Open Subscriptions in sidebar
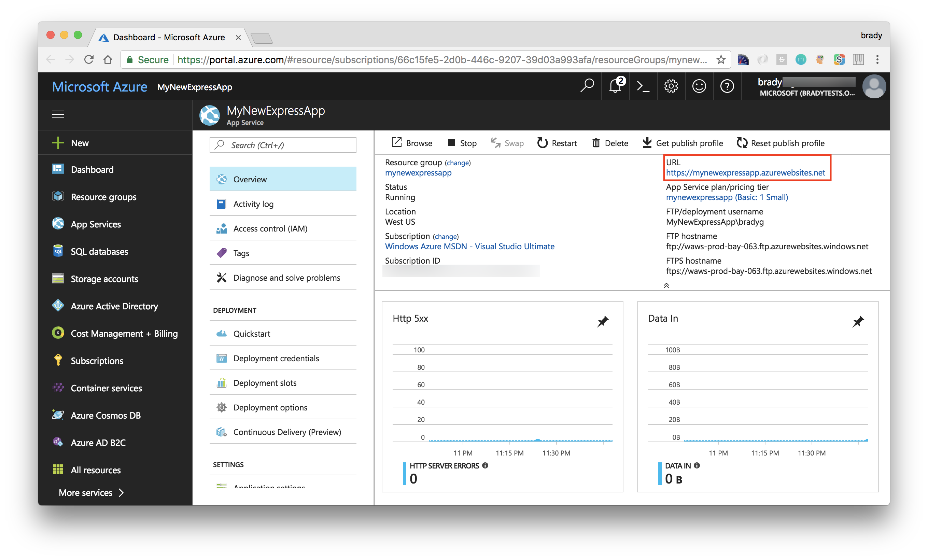Screen dimensions: 928x560 (x=115, y=361)
